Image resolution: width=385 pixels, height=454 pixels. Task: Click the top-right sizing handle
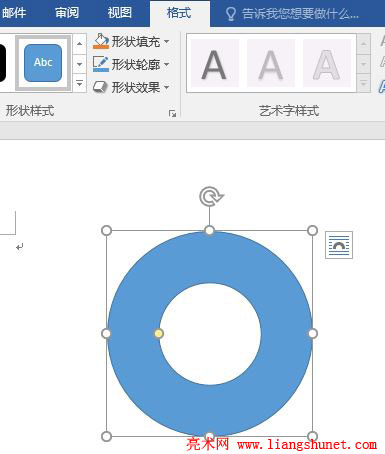tap(312, 230)
